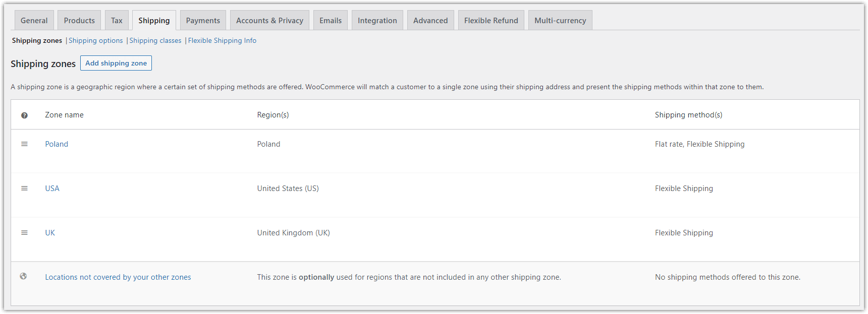
Task: Open the Poland shipping zone
Action: [57, 144]
